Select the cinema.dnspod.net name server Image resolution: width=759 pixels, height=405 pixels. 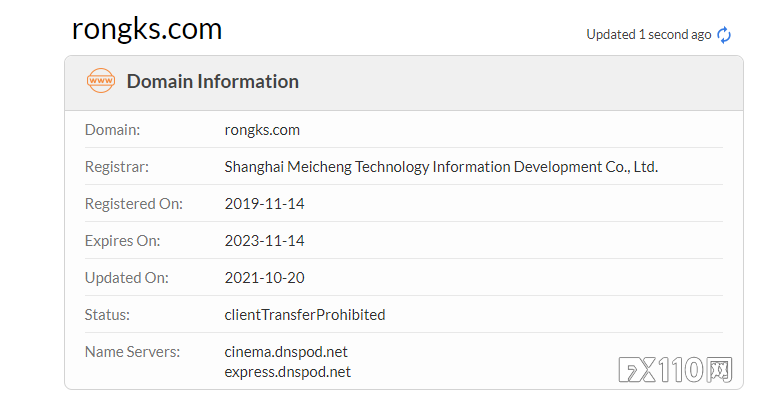(x=286, y=352)
